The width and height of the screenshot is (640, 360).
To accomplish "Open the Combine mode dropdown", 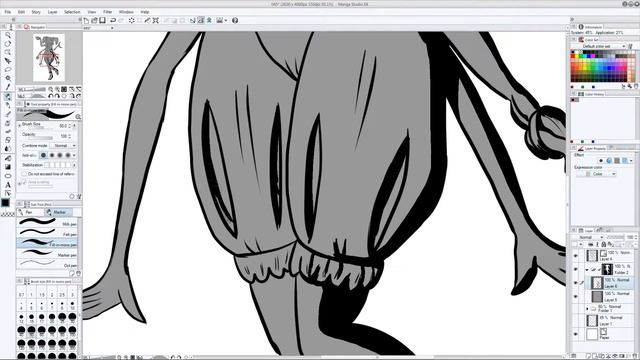I will tap(63, 146).
